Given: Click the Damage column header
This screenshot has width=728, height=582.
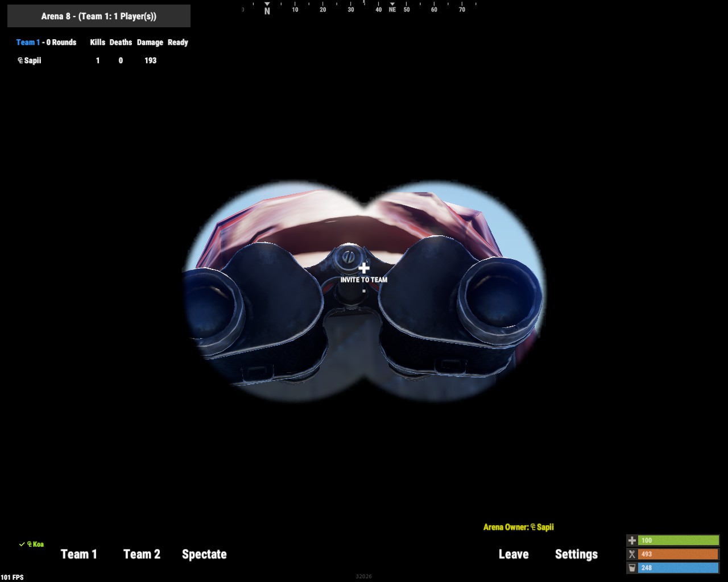Looking at the screenshot, I should tap(150, 43).
